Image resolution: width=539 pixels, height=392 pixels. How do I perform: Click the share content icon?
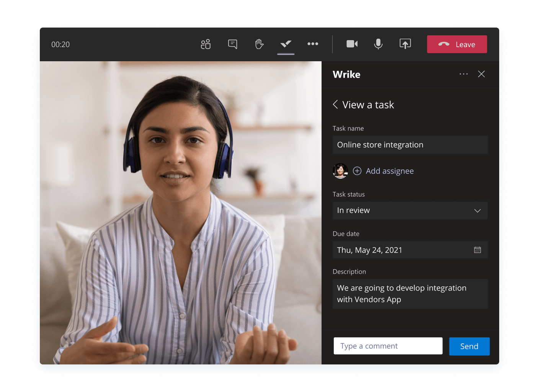click(x=405, y=44)
